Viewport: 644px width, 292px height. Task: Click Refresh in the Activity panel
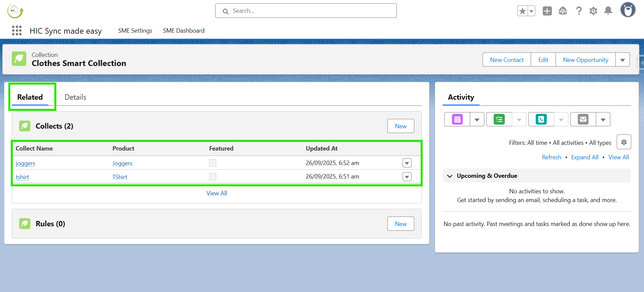point(552,157)
